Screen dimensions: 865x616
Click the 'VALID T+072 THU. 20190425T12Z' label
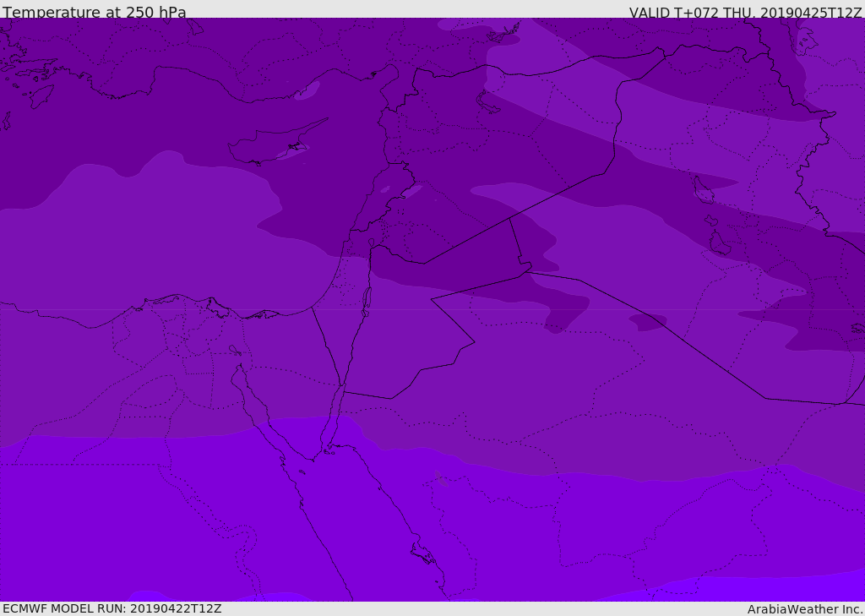point(745,12)
